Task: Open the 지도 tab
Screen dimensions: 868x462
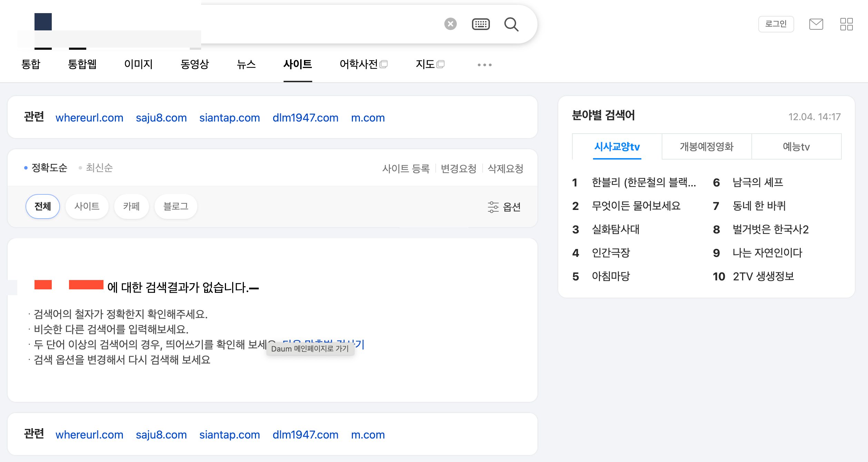Action: click(430, 64)
